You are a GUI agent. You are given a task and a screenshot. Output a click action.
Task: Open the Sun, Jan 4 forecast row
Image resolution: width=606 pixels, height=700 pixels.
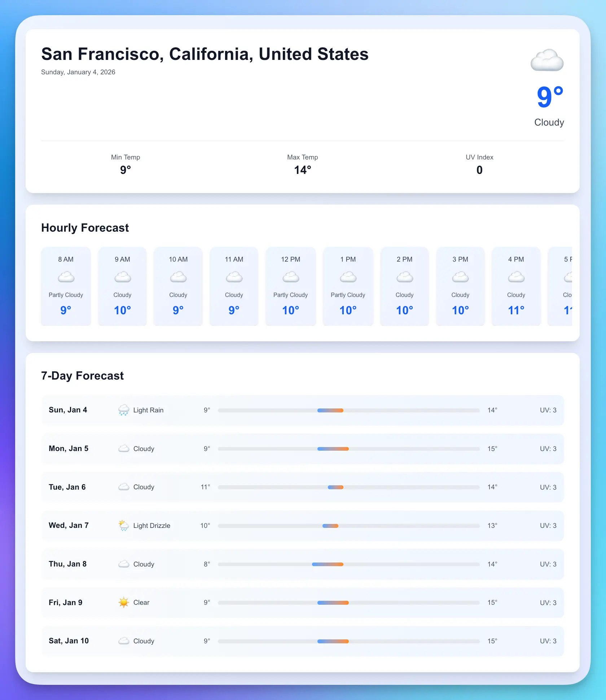click(x=302, y=410)
